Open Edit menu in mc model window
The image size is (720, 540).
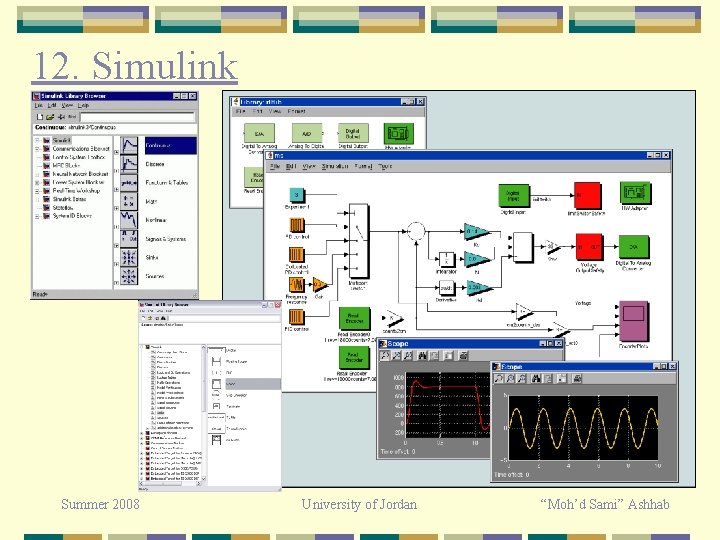(291, 166)
